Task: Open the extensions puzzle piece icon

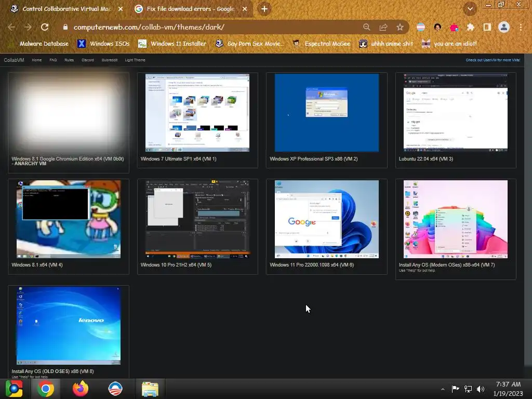Action: coord(470,27)
